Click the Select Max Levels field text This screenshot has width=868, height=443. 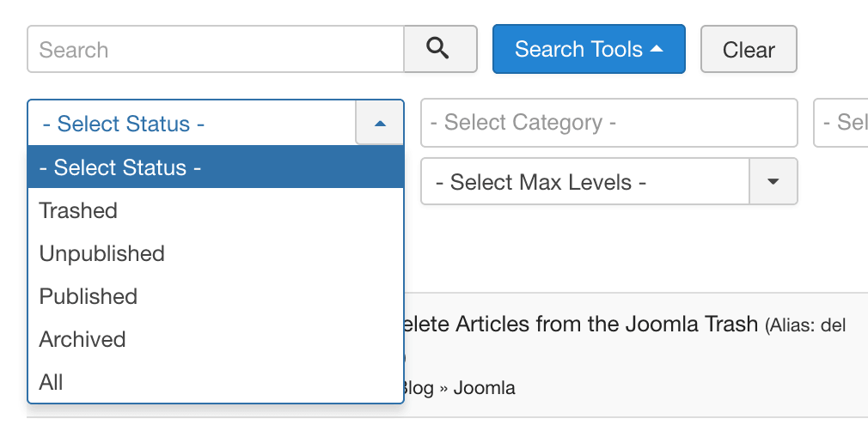[541, 182]
